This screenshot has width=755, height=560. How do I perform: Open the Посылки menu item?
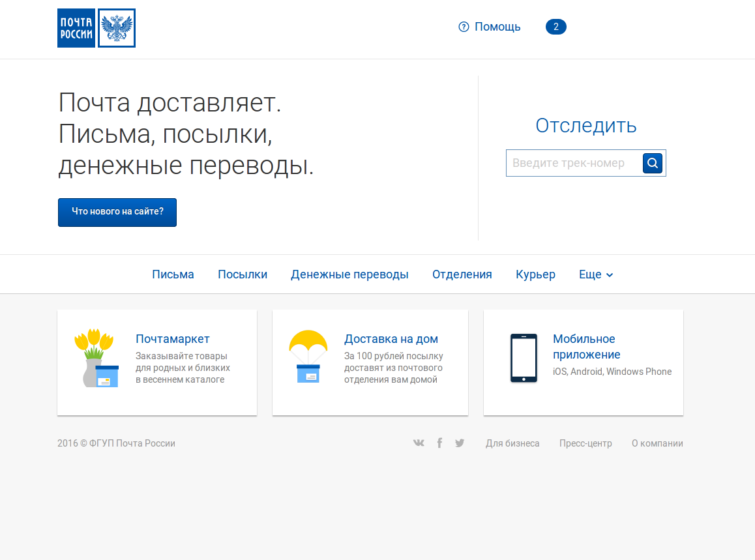click(242, 274)
